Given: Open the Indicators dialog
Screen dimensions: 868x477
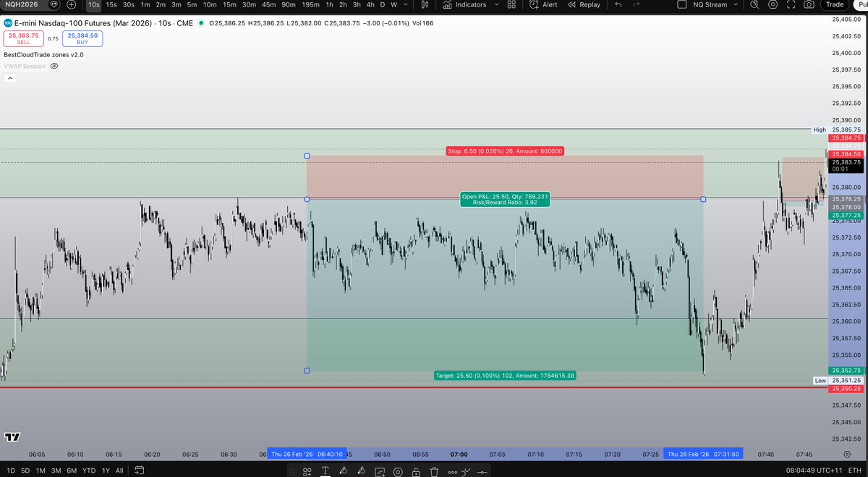Looking at the screenshot, I should pyautogui.click(x=464, y=4).
